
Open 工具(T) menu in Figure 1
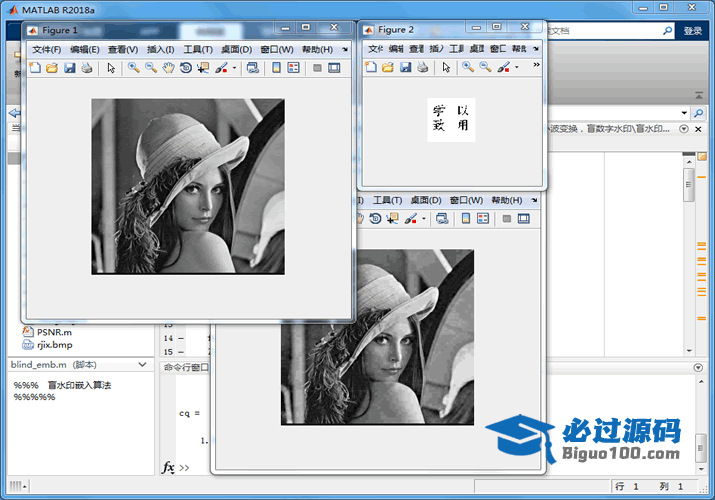198,49
